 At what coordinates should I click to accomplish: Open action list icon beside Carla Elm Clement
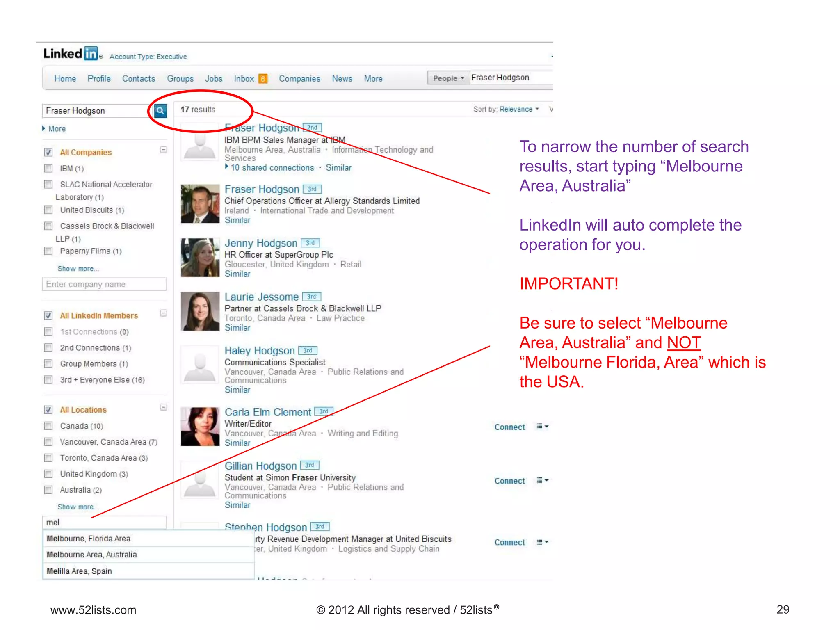tap(542, 427)
